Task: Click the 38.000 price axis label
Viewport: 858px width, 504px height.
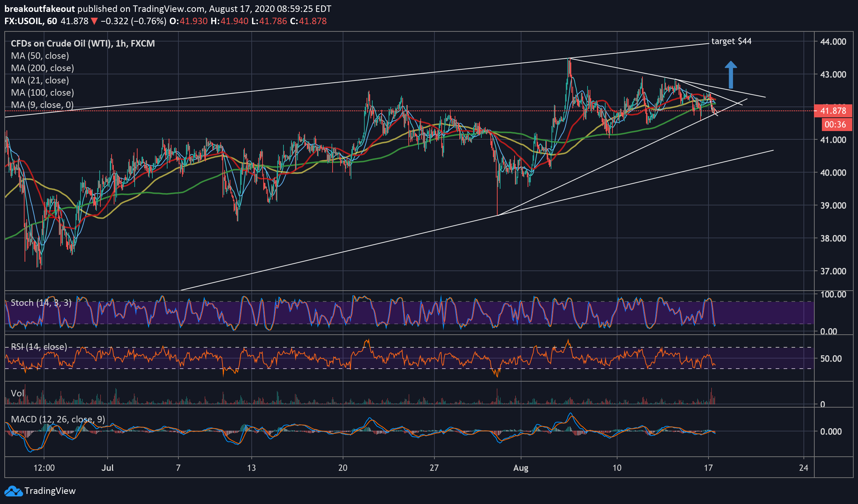Action: [x=833, y=239]
